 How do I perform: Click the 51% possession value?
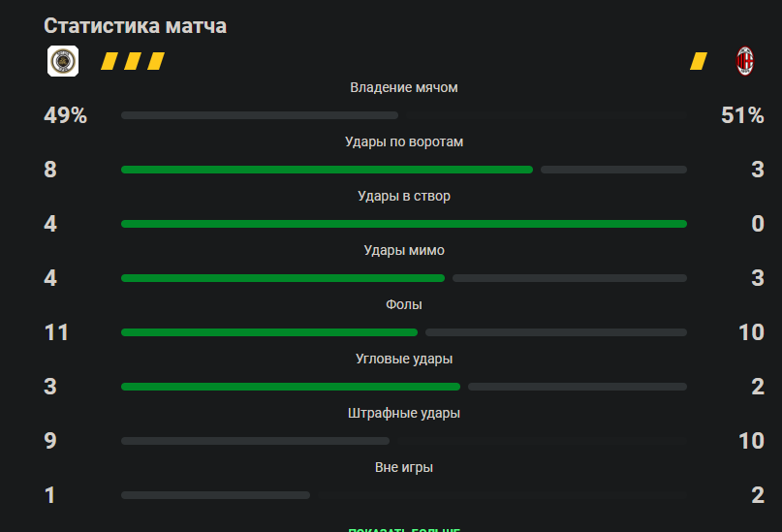(742, 115)
